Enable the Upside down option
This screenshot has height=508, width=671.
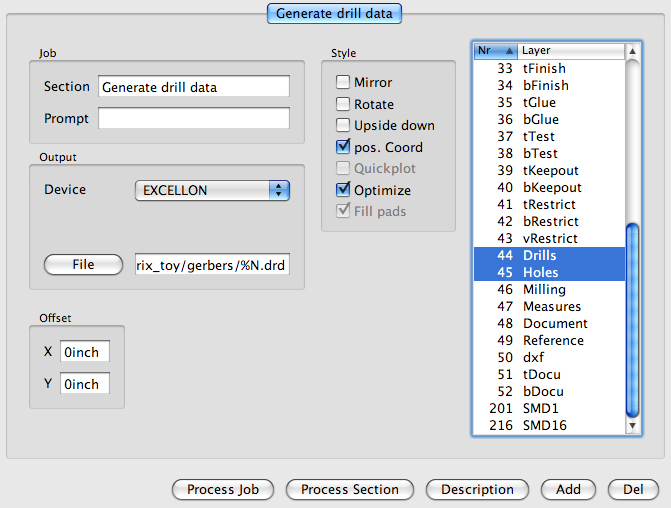coord(343,126)
